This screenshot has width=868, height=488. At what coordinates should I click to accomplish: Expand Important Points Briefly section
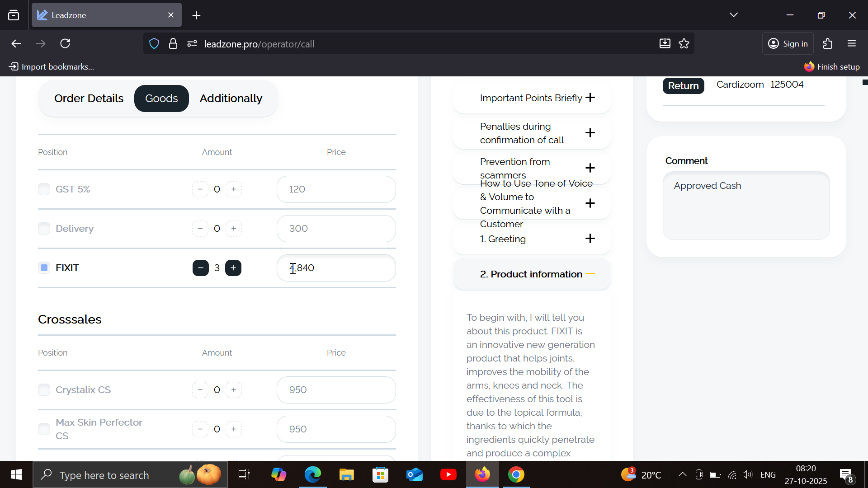pos(590,98)
